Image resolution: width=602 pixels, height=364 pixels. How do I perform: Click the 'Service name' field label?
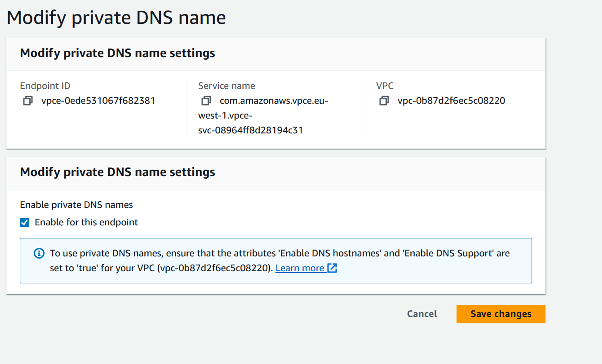tap(226, 86)
